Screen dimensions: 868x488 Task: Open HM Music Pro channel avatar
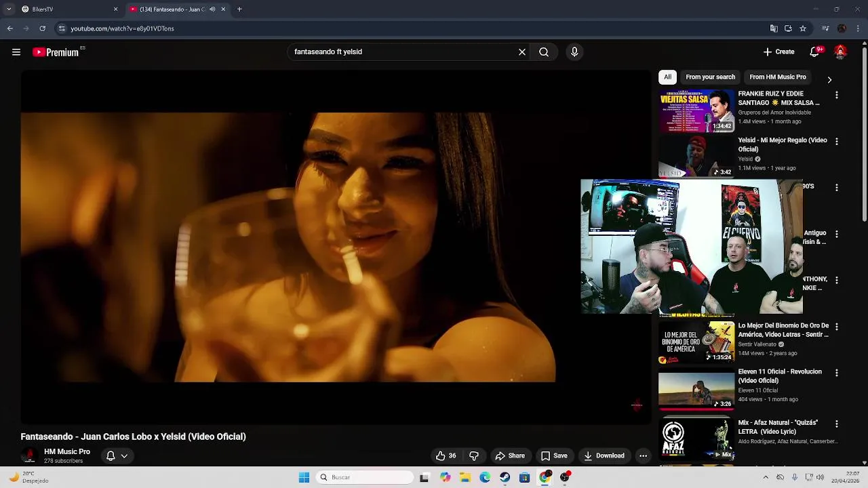(28, 455)
